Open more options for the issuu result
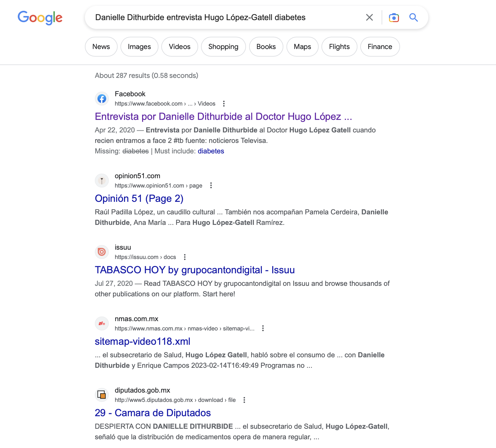Screen dimensions: 496x448 coord(185,257)
